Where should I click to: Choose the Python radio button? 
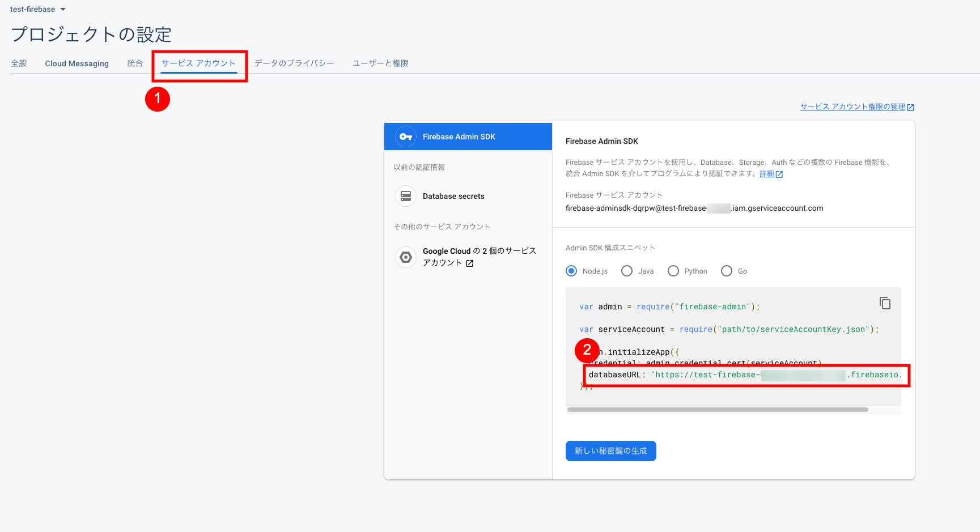(x=673, y=271)
